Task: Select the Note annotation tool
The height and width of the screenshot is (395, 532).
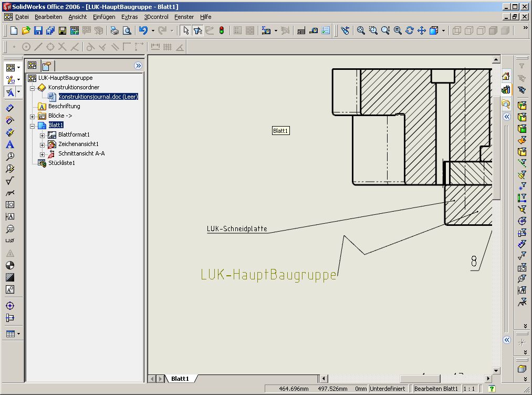Action: coord(10,144)
